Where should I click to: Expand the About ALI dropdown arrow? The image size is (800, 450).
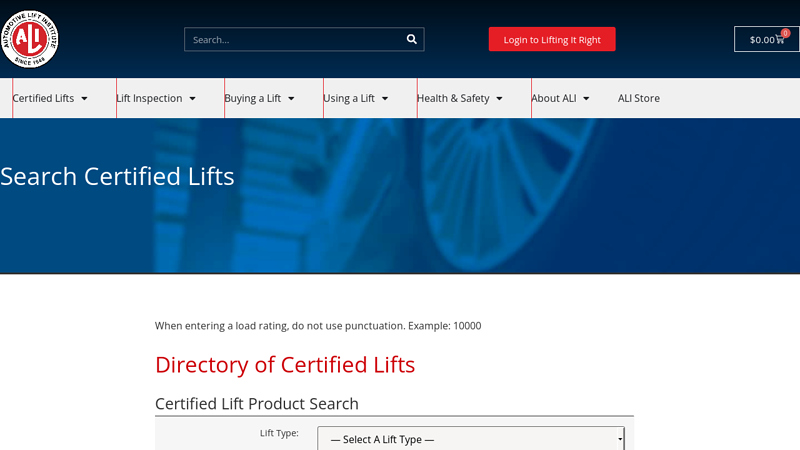pyautogui.click(x=586, y=98)
